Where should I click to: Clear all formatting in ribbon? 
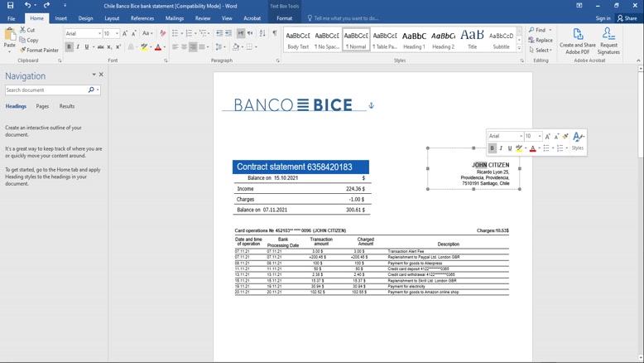(x=162, y=33)
